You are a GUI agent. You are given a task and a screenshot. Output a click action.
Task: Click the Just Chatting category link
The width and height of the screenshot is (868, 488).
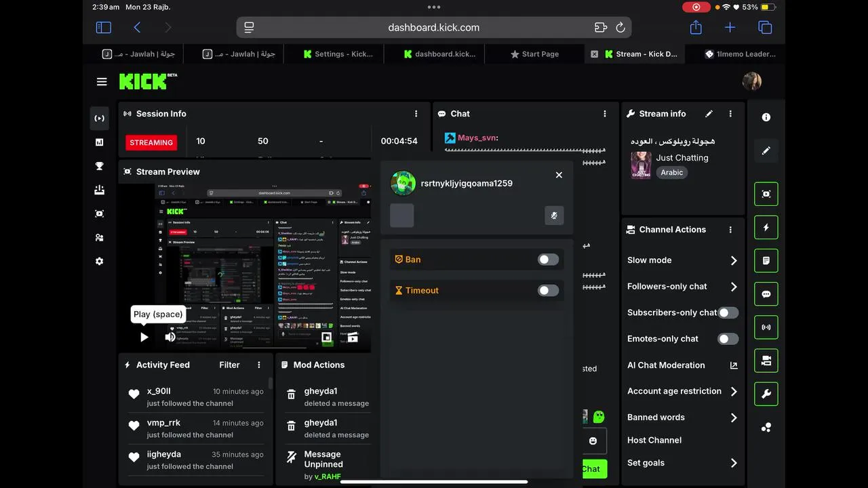(682, 158)
